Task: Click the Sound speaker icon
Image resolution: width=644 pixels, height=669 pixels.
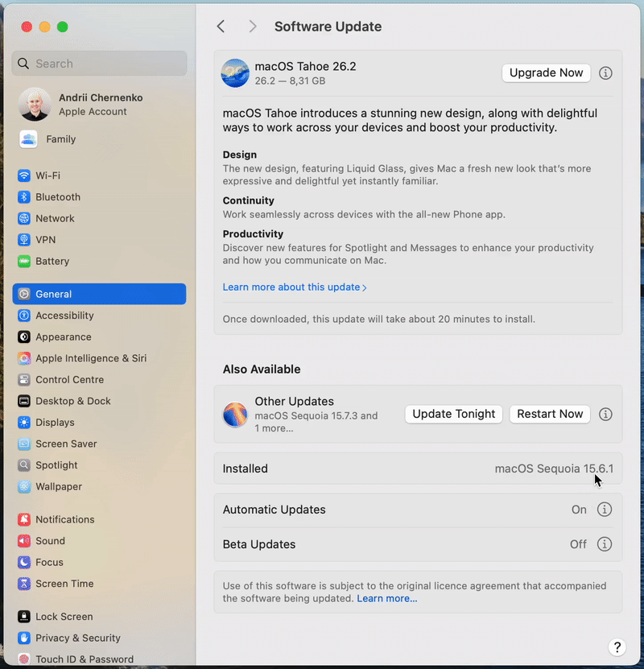Action: [x=24, y=540]
